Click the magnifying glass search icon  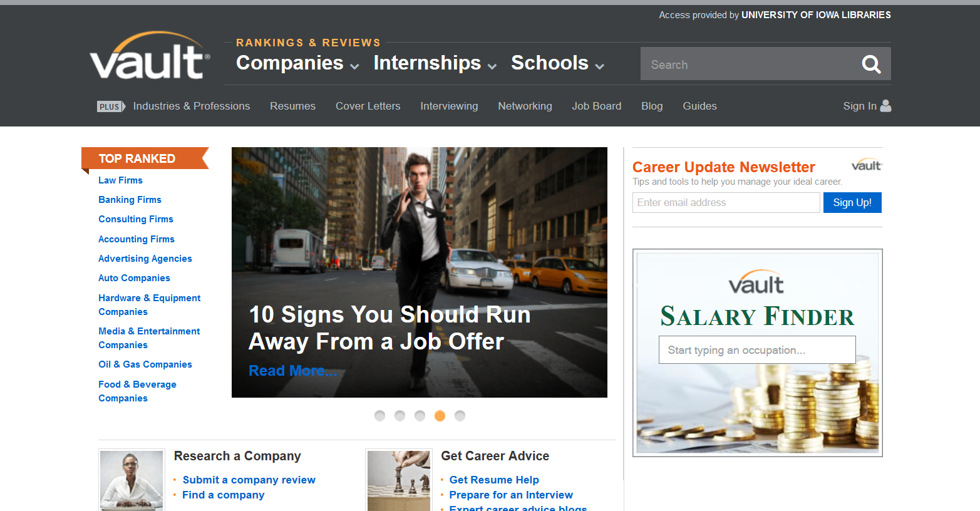tap(871, 64)
